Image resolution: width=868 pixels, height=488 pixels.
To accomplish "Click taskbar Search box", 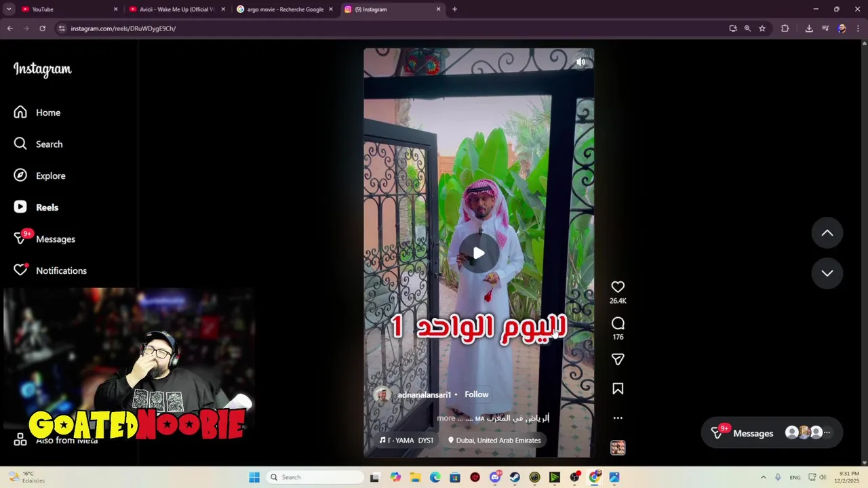I will (315, 477).
